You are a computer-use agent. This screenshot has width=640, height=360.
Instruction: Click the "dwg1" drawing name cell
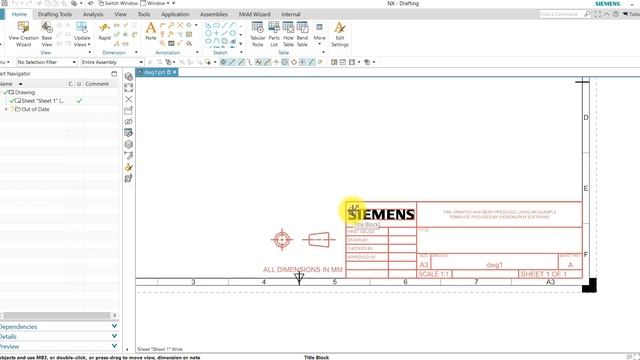point(494,265)
